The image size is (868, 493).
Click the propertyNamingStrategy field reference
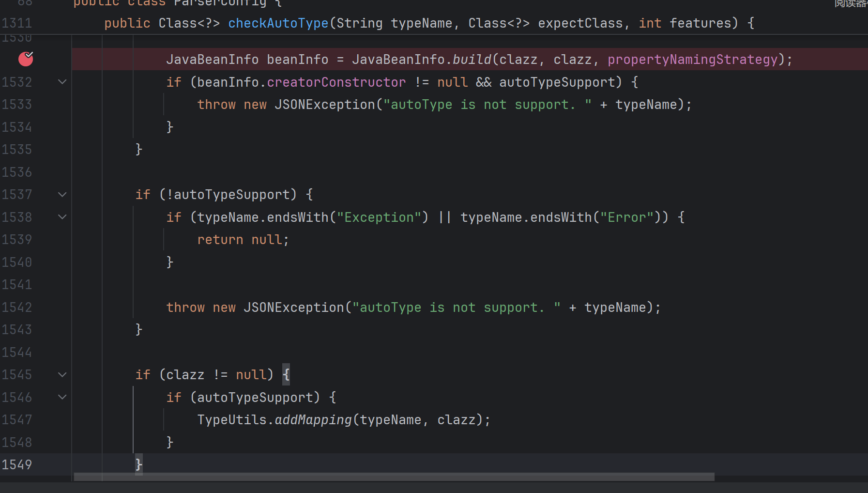(x=692, y=60)
